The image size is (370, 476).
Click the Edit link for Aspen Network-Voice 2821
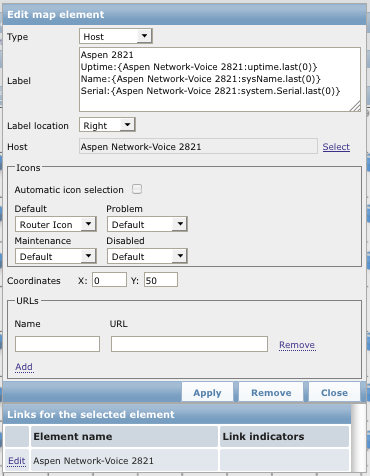pyautogui.click(x=17, y=461)
